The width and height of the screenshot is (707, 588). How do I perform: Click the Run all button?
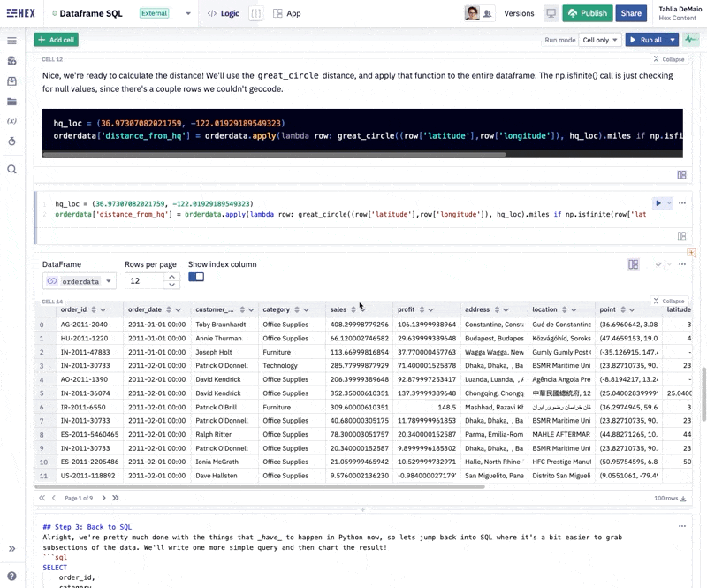646,40
